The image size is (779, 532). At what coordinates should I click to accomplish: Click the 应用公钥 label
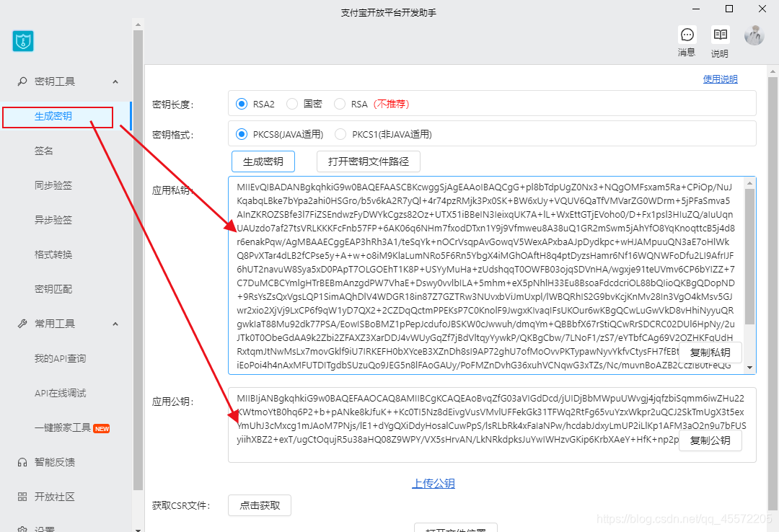point(173,402)
